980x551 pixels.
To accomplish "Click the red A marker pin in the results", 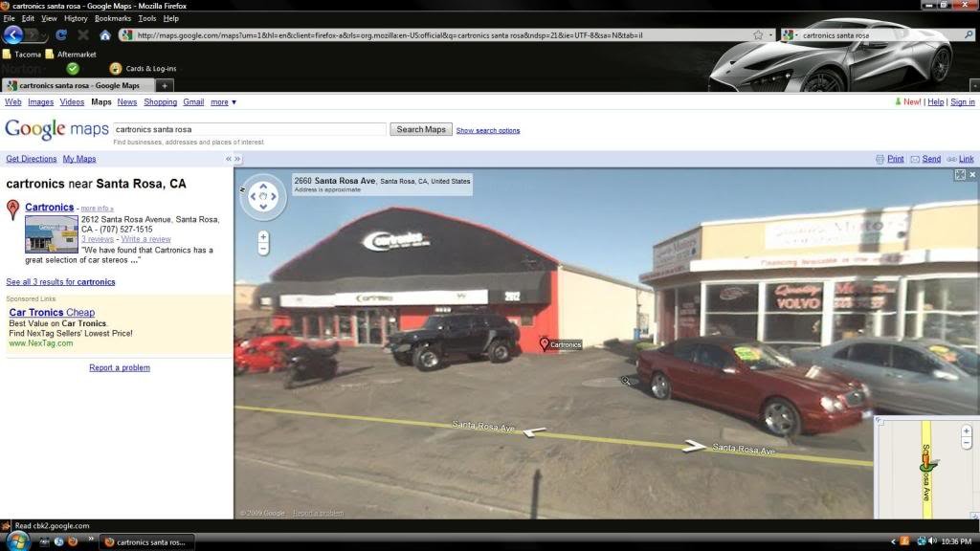I will point(12,209).
